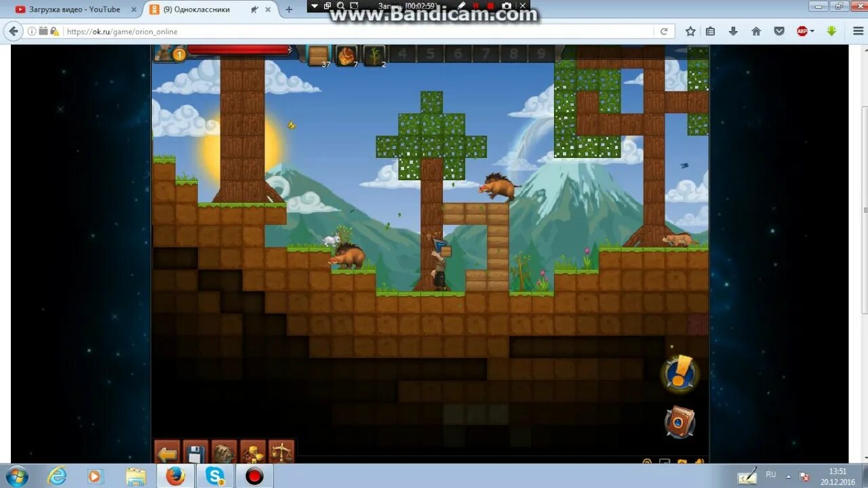
Task: Select empty hotbar slot 4
Action: [x=402, y=54]
